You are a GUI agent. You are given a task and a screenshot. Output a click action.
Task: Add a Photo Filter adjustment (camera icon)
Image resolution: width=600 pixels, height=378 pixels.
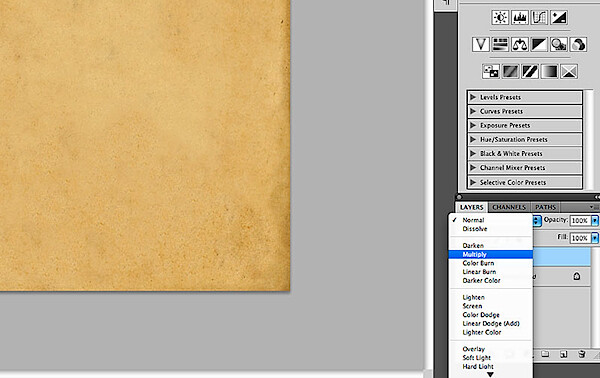coord(559,45)
